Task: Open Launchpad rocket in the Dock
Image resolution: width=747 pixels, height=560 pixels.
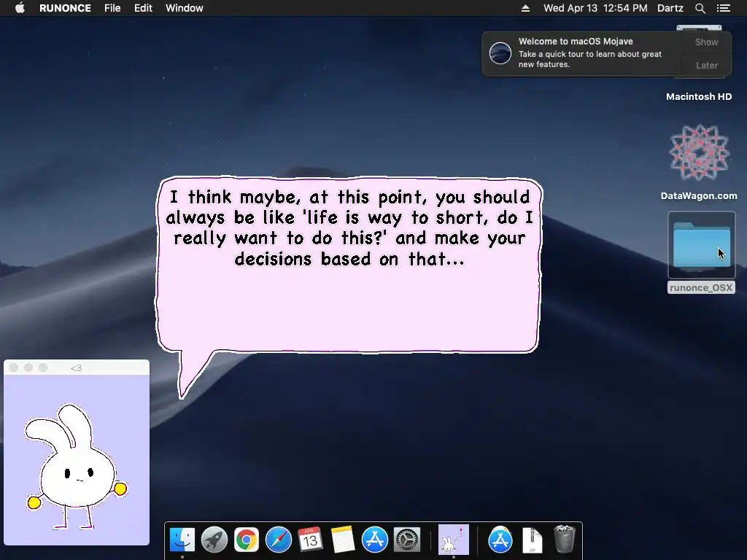Action: pyautogui.click(x=214, y=540)
